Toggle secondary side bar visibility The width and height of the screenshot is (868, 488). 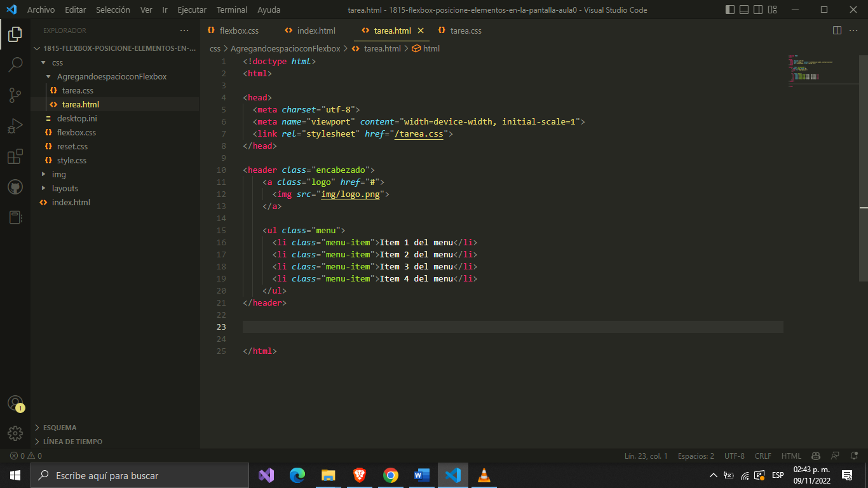click(x=757, y=10)
